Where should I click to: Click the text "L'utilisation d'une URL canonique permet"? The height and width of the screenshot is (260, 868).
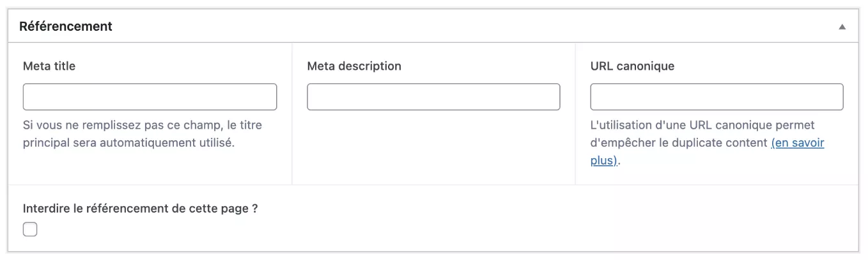(702, 125)
